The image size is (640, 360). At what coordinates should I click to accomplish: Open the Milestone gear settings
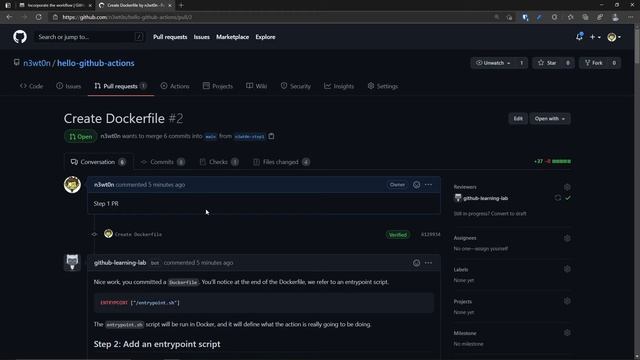pyautogui.click(x=567, y=333)
